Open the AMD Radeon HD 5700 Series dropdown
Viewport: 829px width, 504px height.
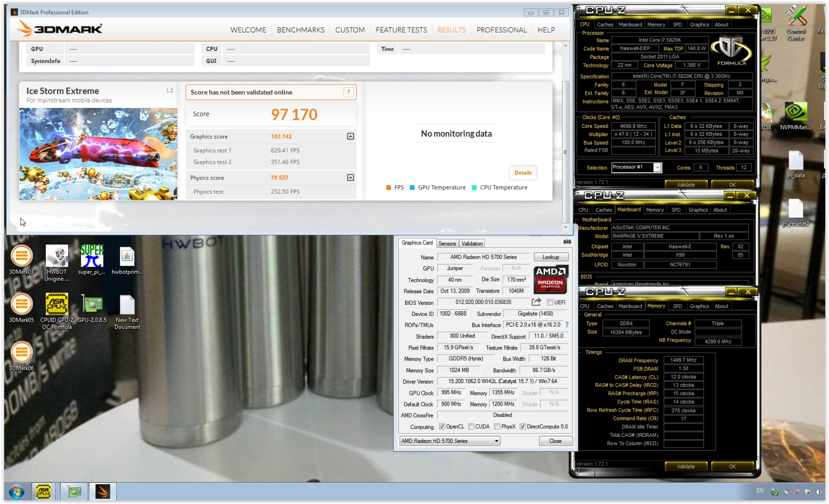450,441
